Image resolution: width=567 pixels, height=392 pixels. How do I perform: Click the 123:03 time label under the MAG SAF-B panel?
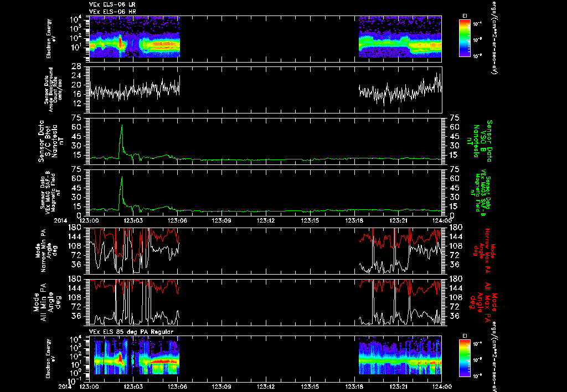(x=133, y=220)
